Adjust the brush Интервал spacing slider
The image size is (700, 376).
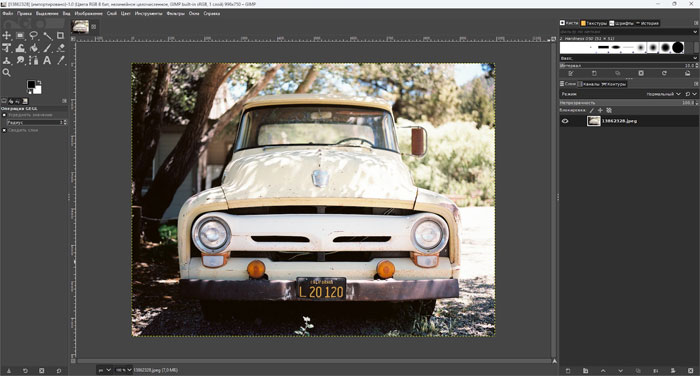pos(629,66)
